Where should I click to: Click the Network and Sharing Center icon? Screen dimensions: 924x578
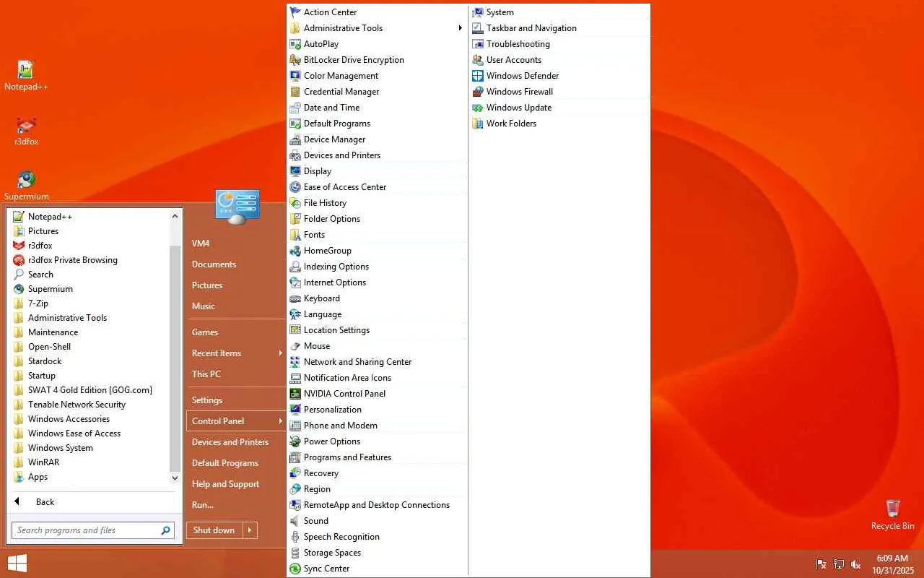click(295, 362)
